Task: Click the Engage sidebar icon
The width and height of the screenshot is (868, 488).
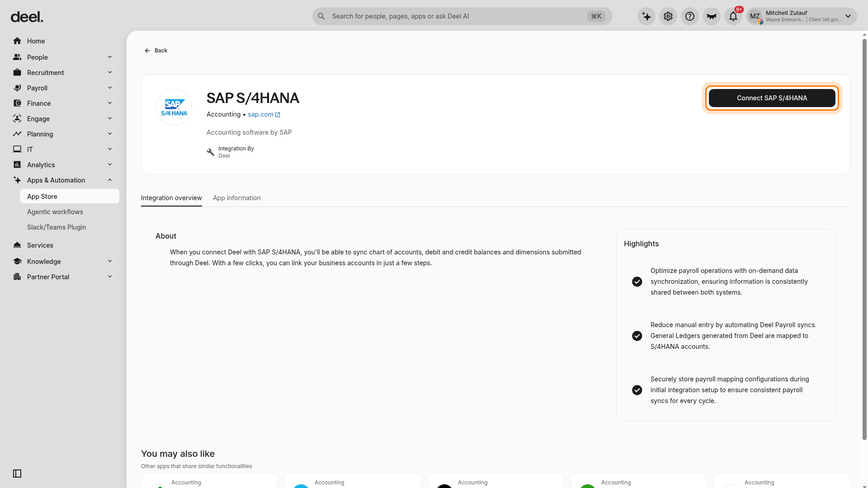Action: coord(17,119)
